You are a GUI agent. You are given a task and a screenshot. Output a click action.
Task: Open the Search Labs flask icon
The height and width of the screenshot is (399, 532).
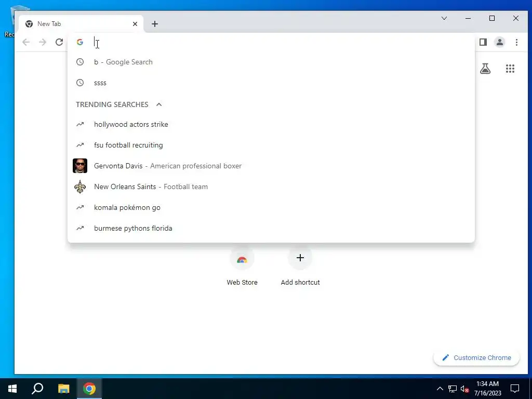click(485, 69)
